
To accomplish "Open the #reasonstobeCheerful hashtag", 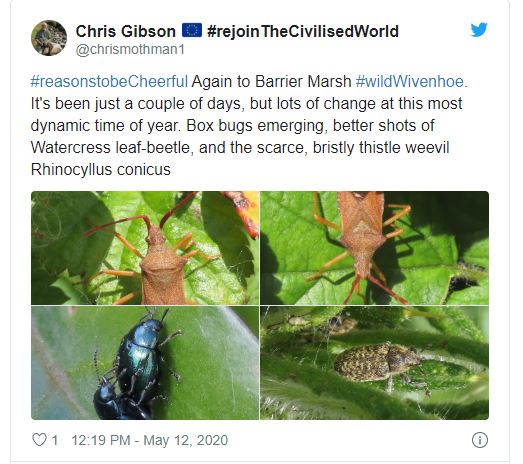I will pos(109,81).
